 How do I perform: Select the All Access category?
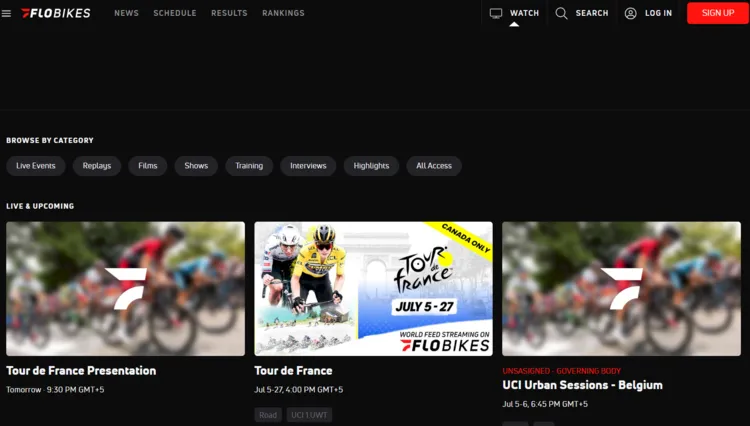tap(434, 166)
